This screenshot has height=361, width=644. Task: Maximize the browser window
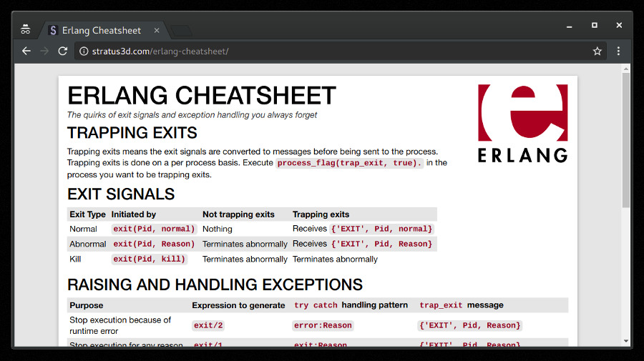(595, 26)
